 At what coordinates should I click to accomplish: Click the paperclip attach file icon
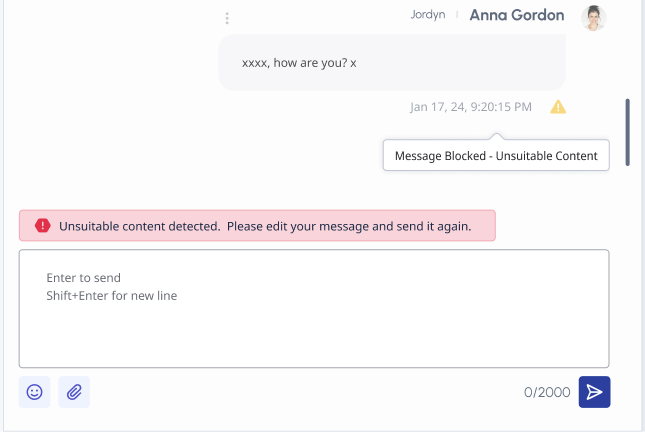[74, 392]
